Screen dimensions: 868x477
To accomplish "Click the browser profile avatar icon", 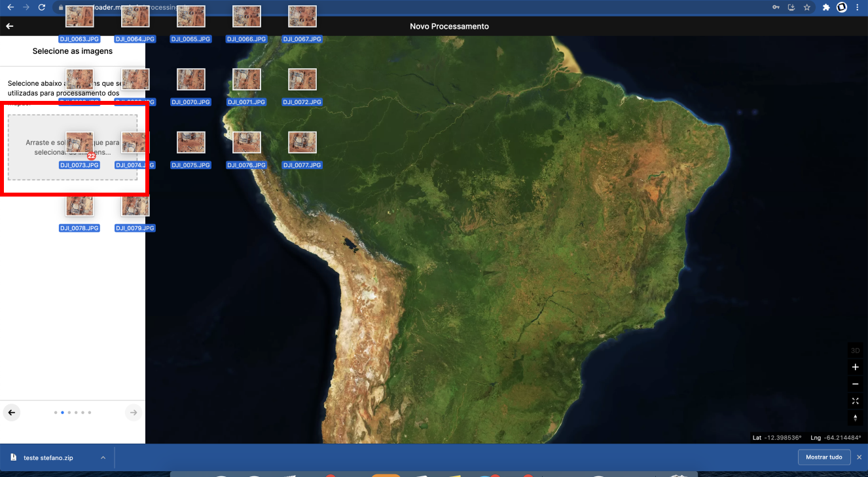I will click(x=842, y=8).
